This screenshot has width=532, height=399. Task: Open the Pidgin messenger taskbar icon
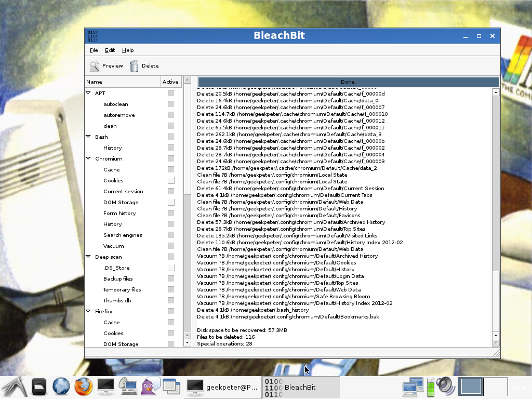tap(150, 387)
